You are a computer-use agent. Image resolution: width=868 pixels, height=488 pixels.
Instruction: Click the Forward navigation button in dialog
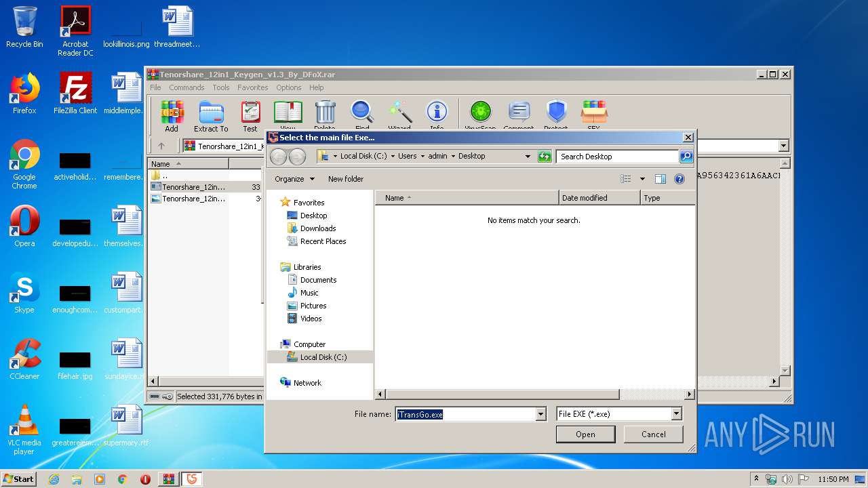pos(297,157)
